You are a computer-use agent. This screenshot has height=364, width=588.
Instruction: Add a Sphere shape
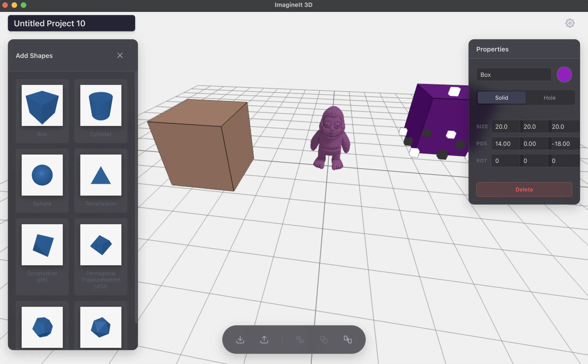[x=42, y=180]
